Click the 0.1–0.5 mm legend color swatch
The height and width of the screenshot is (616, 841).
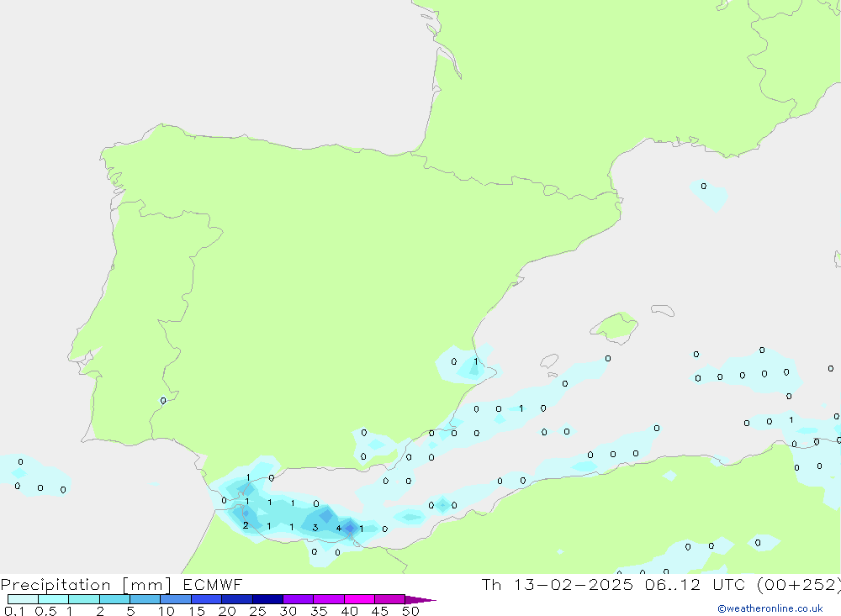[x=23, y=599]
